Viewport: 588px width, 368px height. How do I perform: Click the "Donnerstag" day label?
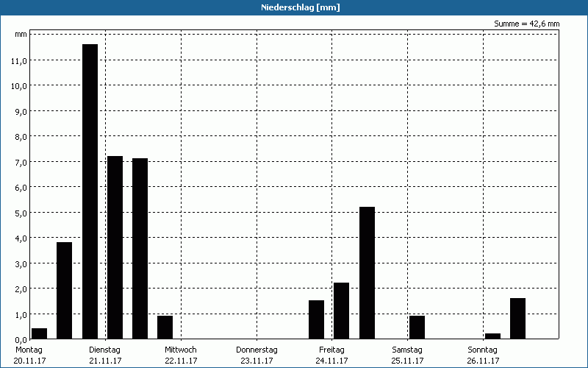pyautogui.click(x=257, y=350)
